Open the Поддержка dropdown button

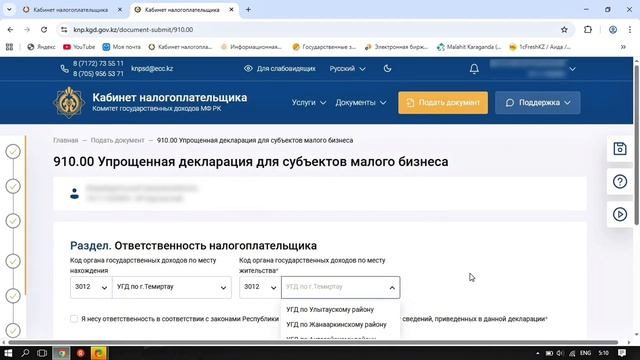[x=538, y=102]
